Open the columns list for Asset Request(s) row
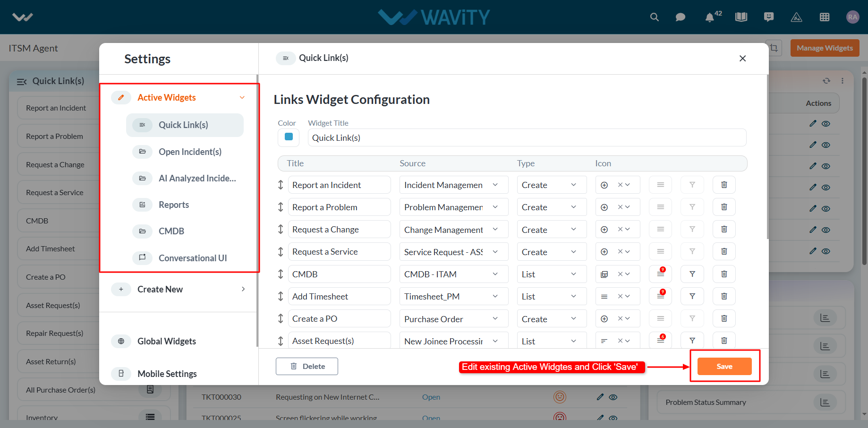The image size is (868, 428). pos(661,341)
